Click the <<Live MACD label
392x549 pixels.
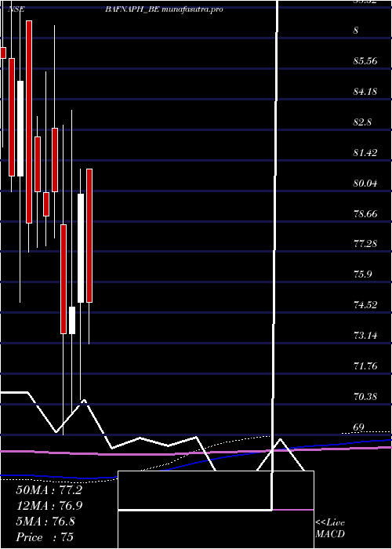330,528
